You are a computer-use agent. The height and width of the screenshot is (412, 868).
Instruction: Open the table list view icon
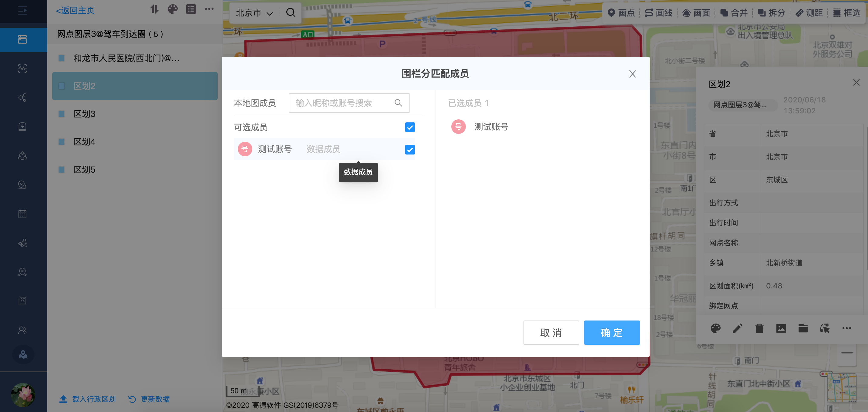(x=191, y=9)
